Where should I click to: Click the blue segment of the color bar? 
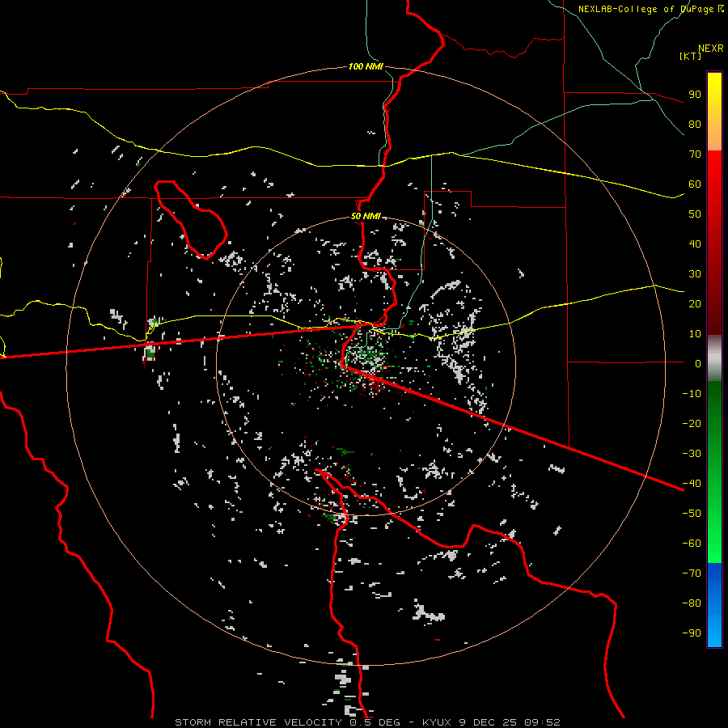pos(714,604)
